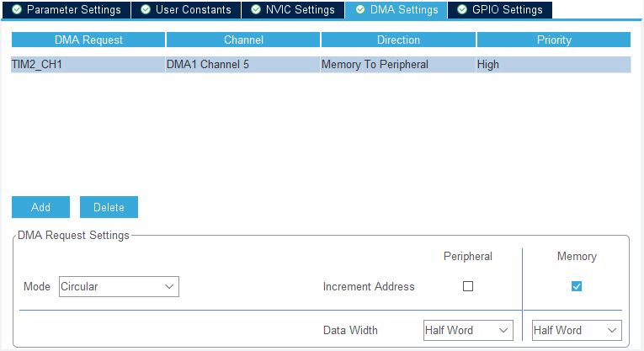Viewport: 644px width, 351px height.
Task: Select the DMA Settings tab
Action: 397,10
